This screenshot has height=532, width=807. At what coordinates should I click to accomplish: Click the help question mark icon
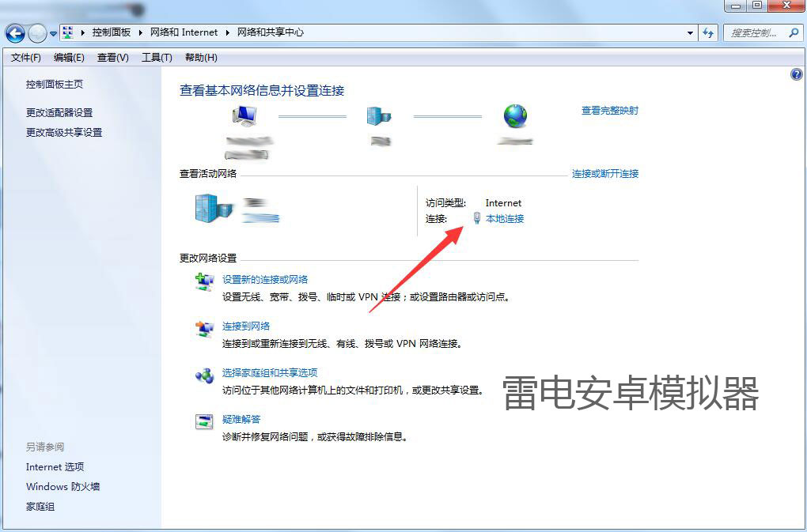(796, 74)
